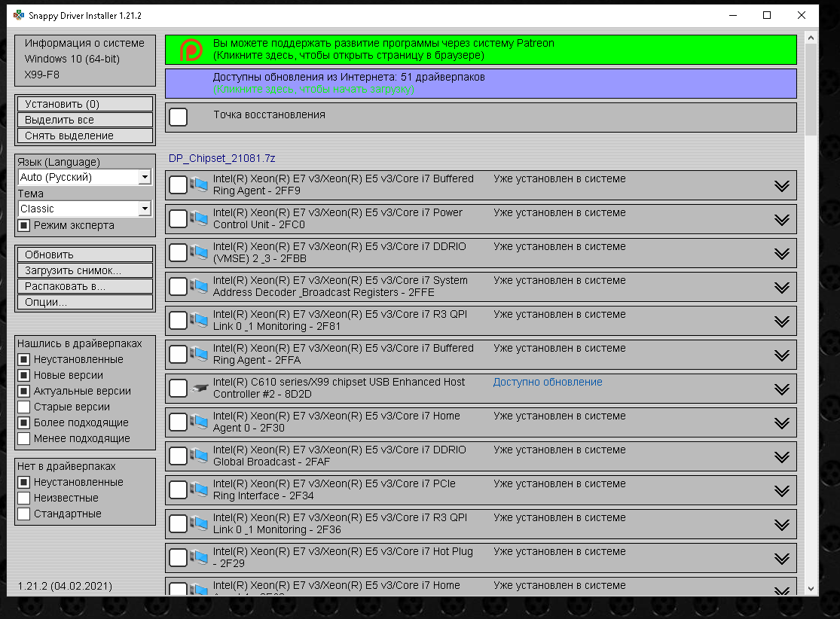Click device icon of Buffered Ring Agent - 2FFA

[x=199, y=354]
